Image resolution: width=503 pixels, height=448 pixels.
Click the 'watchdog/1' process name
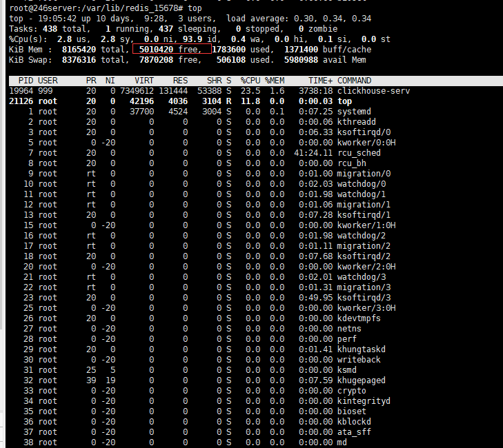pyautogui.click(x=362, y=194)
